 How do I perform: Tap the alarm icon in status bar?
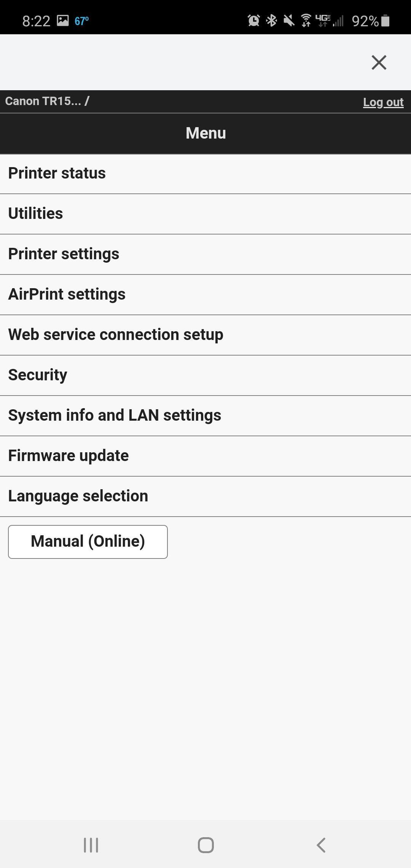(253, 21)
